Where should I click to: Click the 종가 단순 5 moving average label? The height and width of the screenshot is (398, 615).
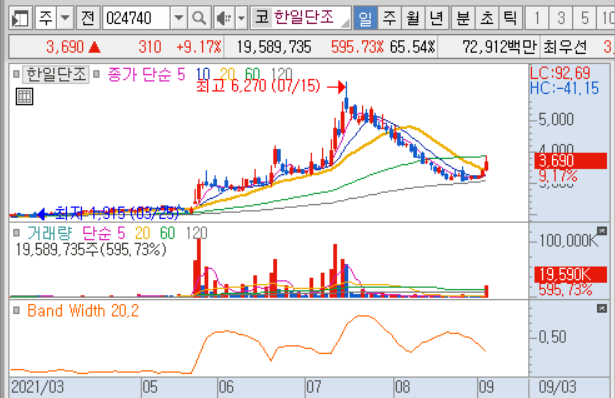tap(146, 74)
